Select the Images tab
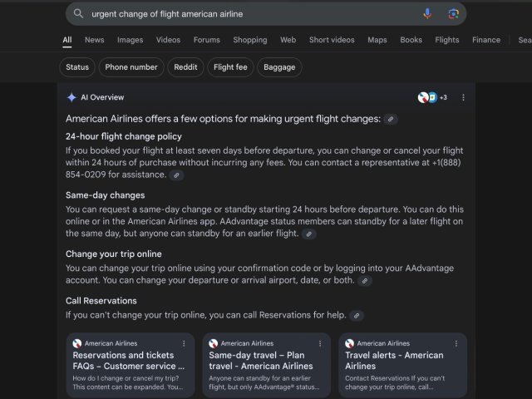 tap(130, 40)
